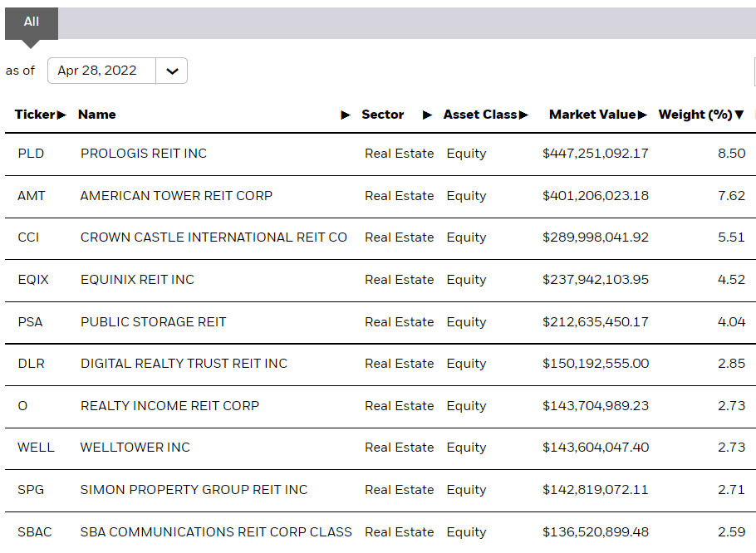Click market value $447,251,092.17
This screenshot has height=553, width=756.
pyautogui.click(x=596, y=154)
